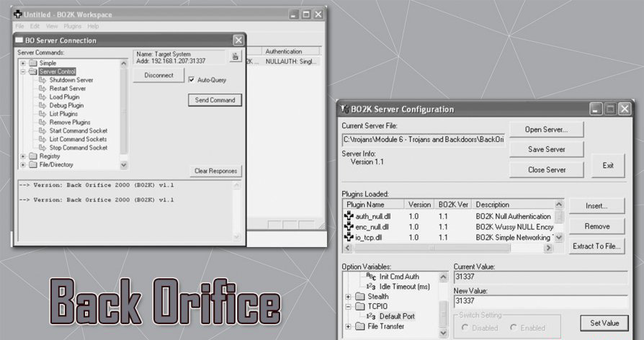Collapse the Server Control folder

pos(23,71)
